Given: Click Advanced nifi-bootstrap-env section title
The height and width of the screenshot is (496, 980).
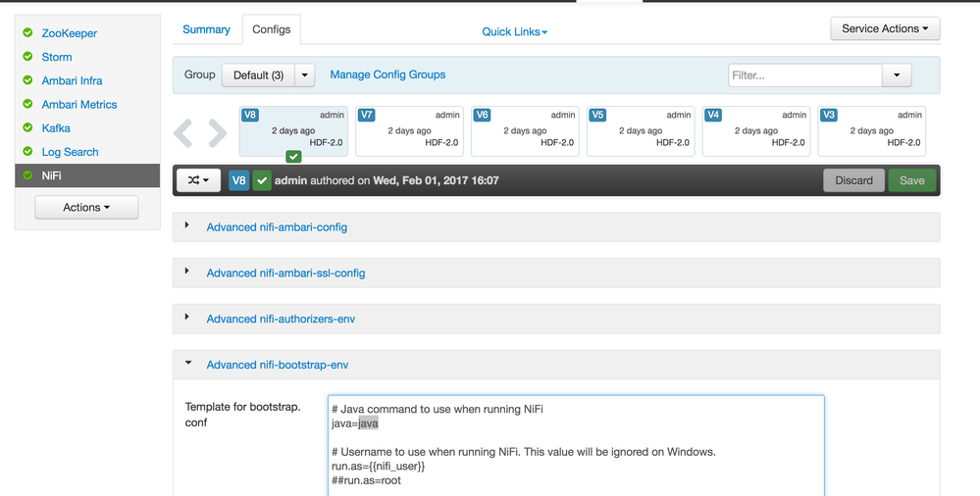Looking at the screenshot, I should click(278, 365).
